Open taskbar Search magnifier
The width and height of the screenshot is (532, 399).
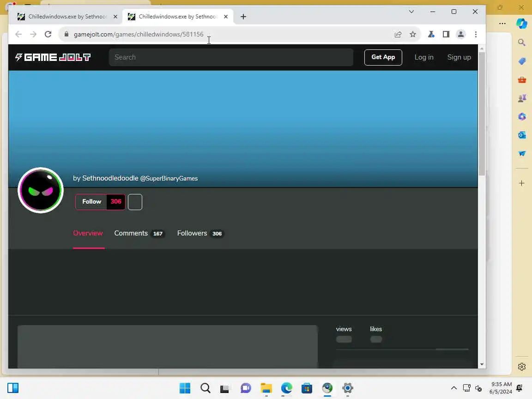(205, 388)
